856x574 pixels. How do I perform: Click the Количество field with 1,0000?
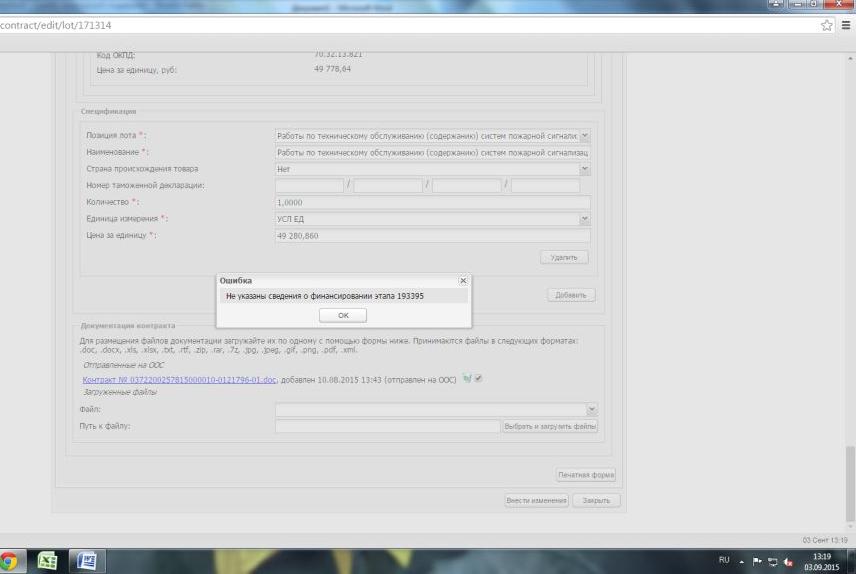pyautogui.click(x=432, y=203)
